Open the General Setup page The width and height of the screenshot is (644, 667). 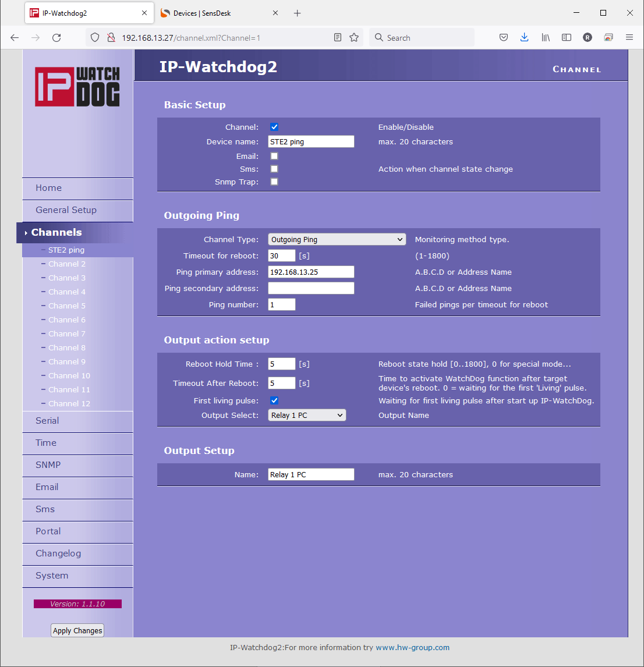78,211
